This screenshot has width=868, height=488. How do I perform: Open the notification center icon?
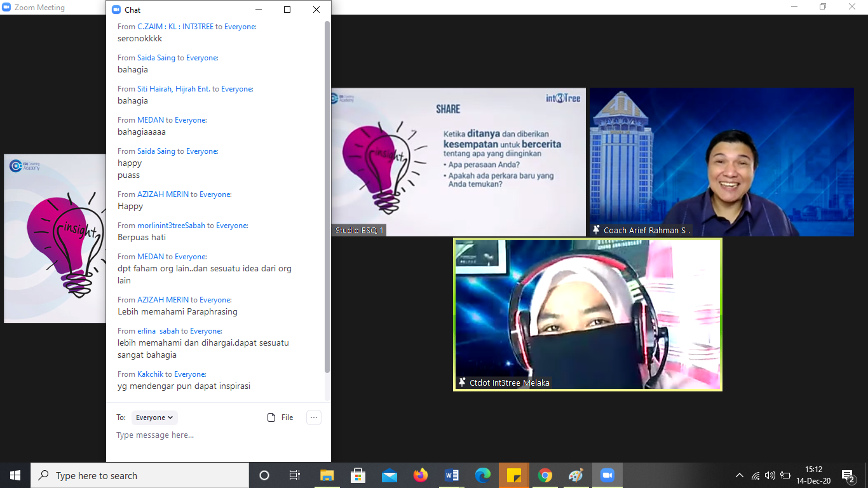click(x=848, y=475)
